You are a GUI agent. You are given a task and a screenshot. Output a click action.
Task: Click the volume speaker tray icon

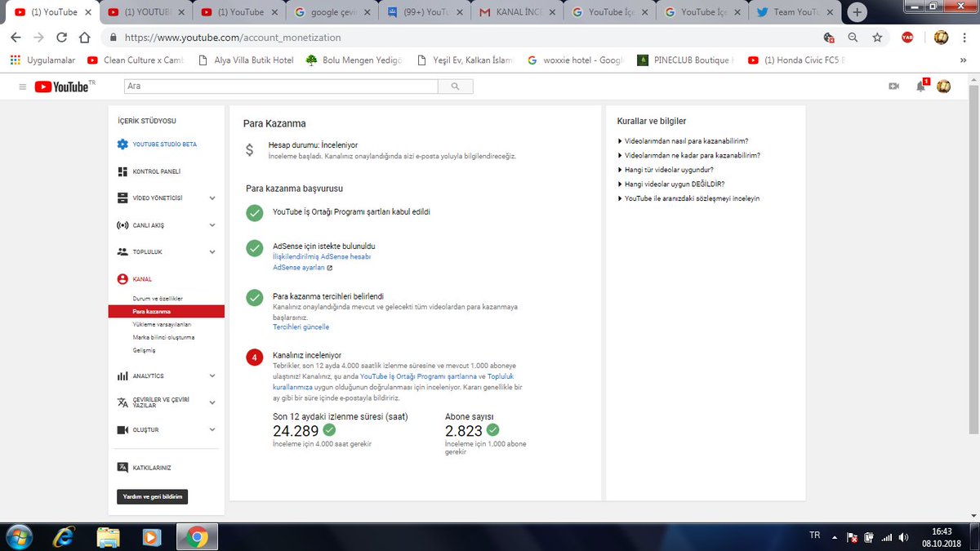click(x=903, y=537)
